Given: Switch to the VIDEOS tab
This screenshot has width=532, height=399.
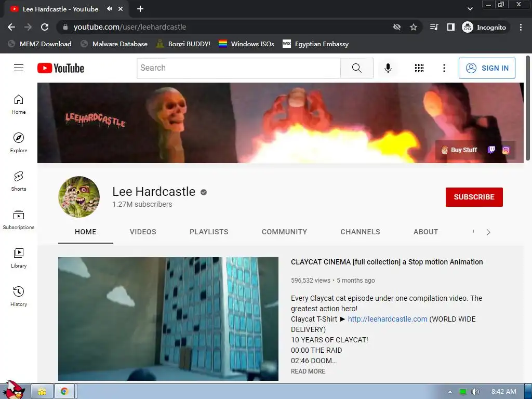Looking at the screenshot, I should tap(143, 232).
